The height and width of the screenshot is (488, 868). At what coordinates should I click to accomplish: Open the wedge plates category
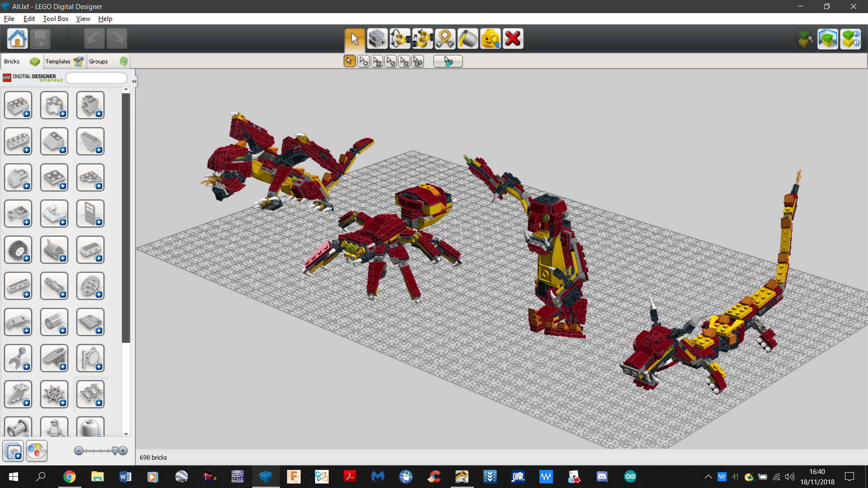[x=90, y=178]
